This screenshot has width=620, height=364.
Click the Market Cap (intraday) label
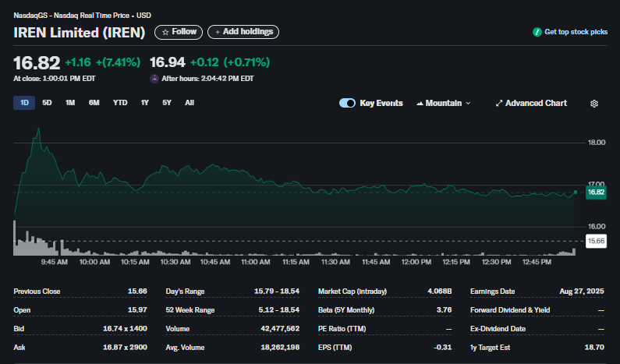(353, 292)
